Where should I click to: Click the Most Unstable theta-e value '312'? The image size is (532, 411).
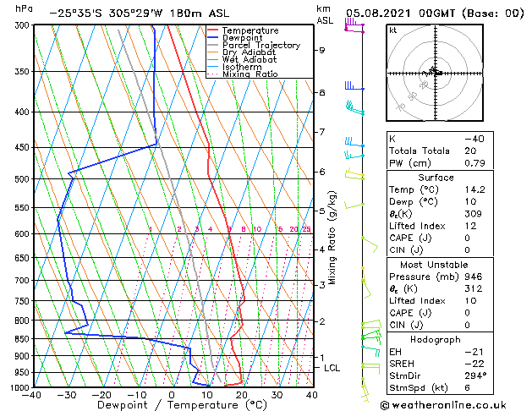tap(474, 288)
